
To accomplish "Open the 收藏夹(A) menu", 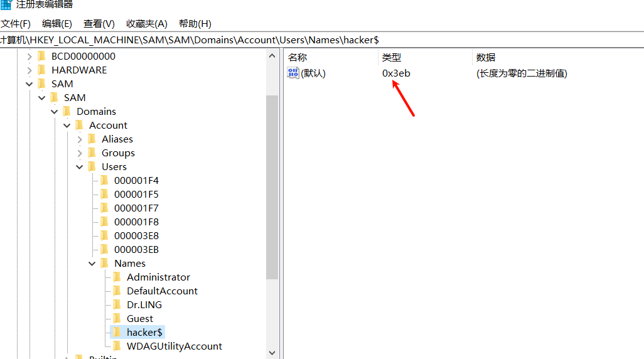I will click(147, 24).
